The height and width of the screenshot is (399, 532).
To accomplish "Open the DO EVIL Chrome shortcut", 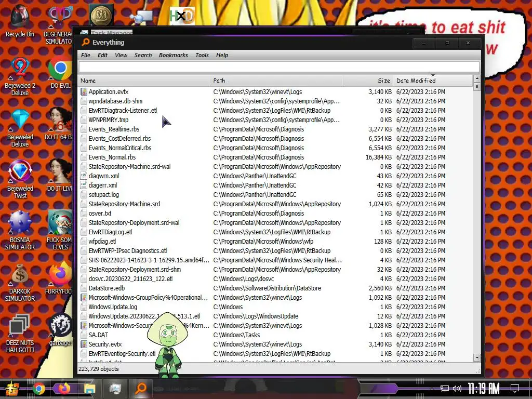I will [60, 73].
